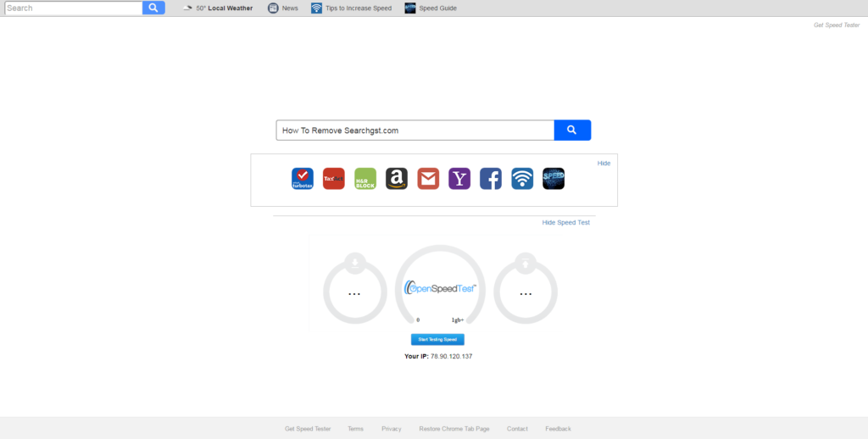
Task: Open the Gmail envelope icon
Action: click(x=428, y=179)
